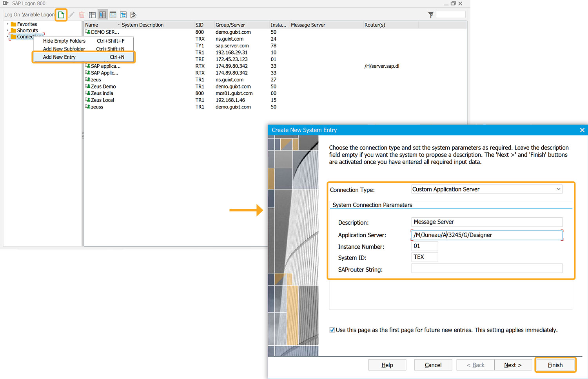Click the Zeus india connection icon

tap(88, 93)
